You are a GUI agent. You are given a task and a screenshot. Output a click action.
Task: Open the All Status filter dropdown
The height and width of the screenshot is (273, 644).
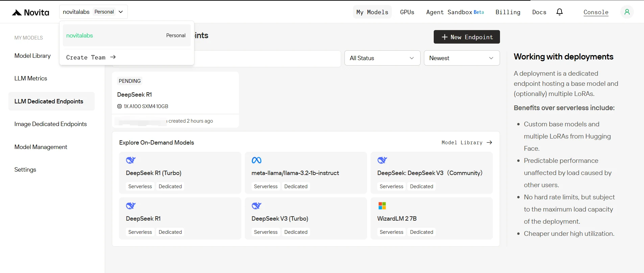pyautogui.click(x=382, y=58)
